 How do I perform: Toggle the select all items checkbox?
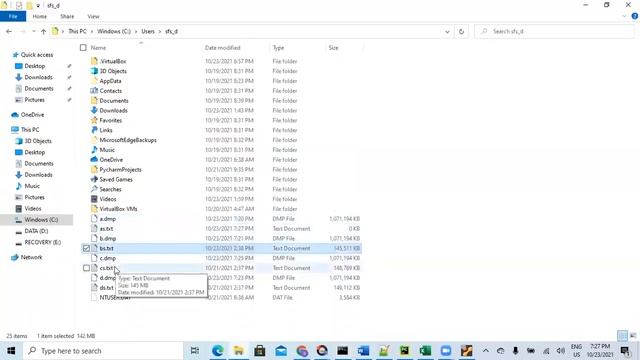click(83, 48)
